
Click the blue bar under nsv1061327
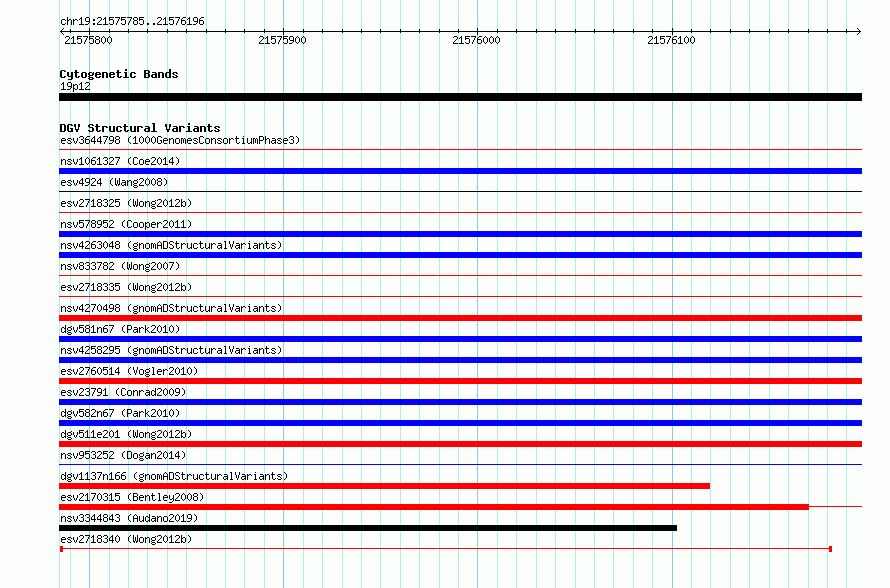tap(460, 171)
